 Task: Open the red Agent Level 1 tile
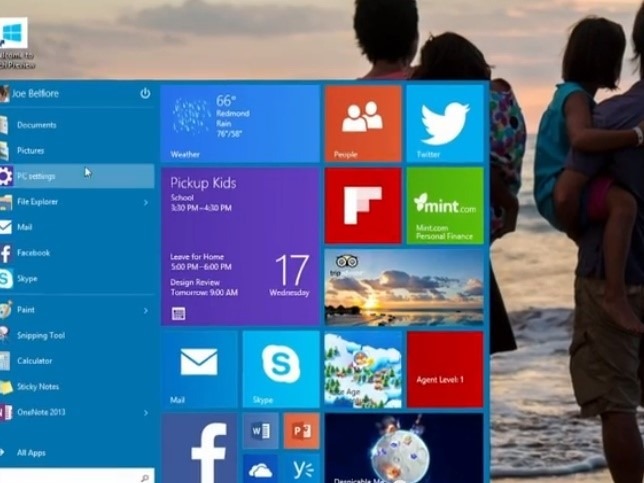tap(445, 369)
